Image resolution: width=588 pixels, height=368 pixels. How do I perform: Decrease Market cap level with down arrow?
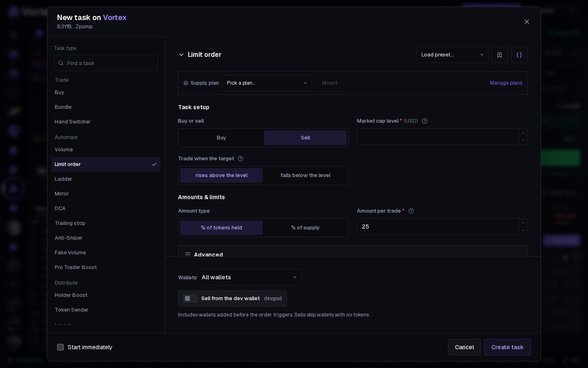523,140
